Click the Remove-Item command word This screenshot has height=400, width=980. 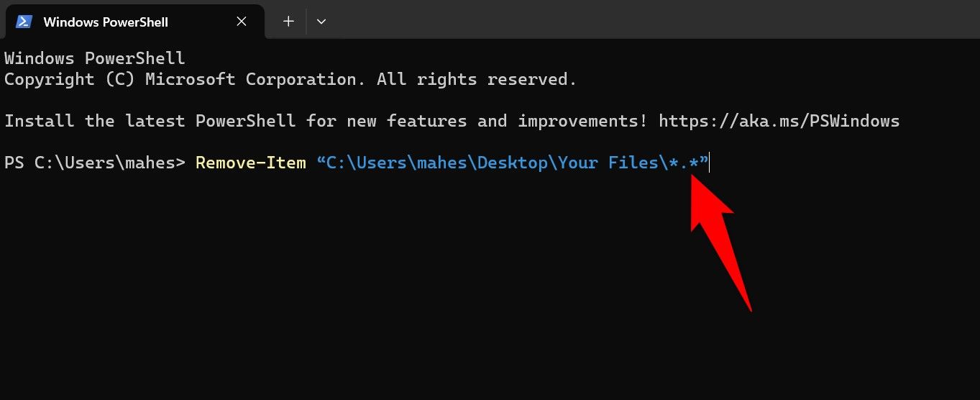point(250,163)
